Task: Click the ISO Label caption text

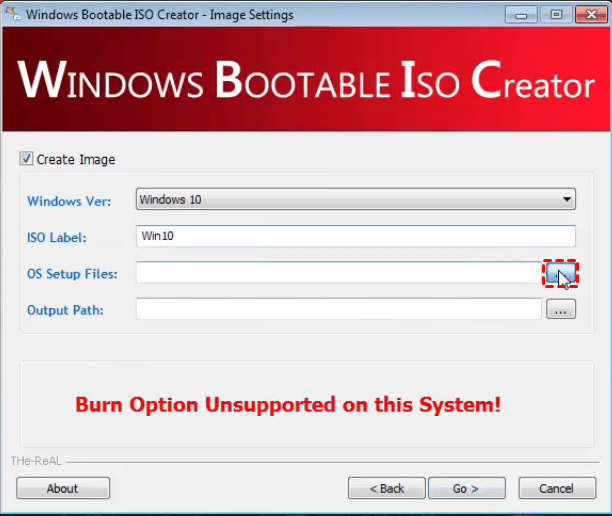Action: click(x=57, y=237)
